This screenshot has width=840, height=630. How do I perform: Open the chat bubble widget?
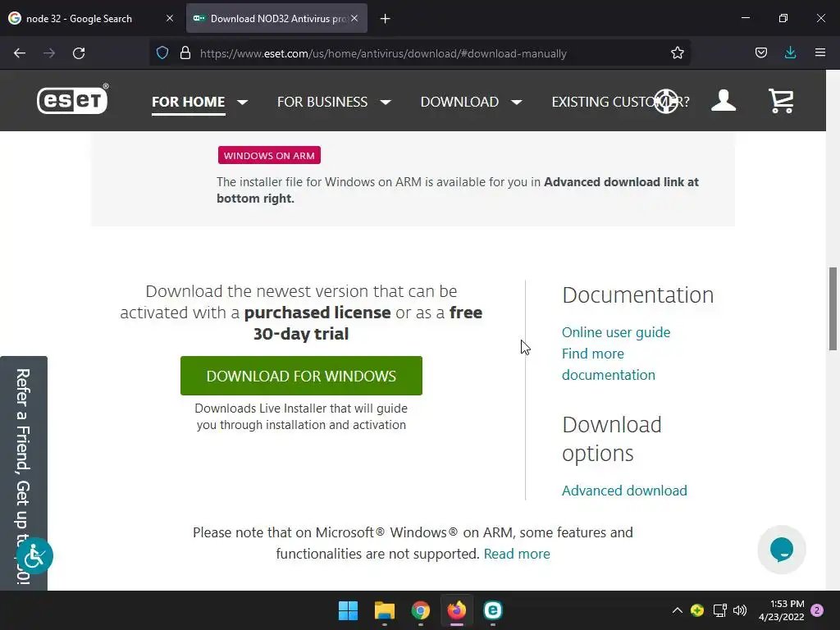point(782,550)
